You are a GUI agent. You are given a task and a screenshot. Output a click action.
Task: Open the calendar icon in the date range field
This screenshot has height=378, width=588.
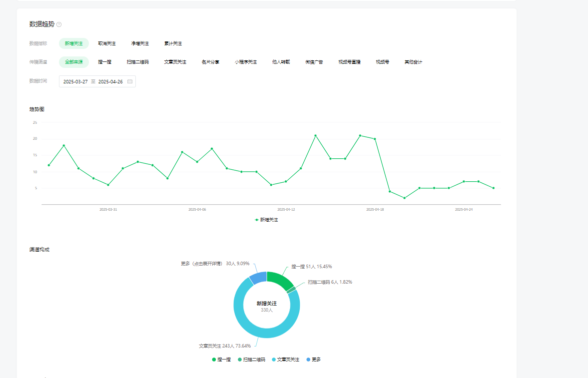pos(130,81)
